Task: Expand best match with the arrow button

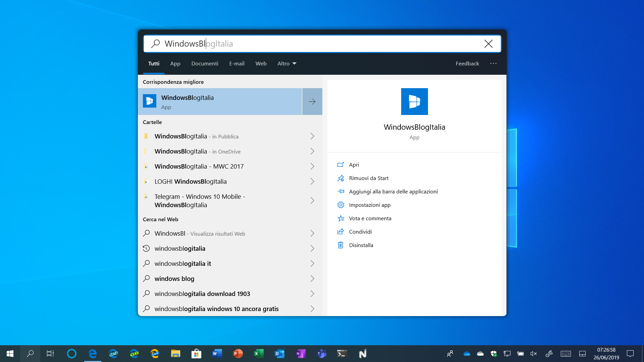Action: (312, 102)
